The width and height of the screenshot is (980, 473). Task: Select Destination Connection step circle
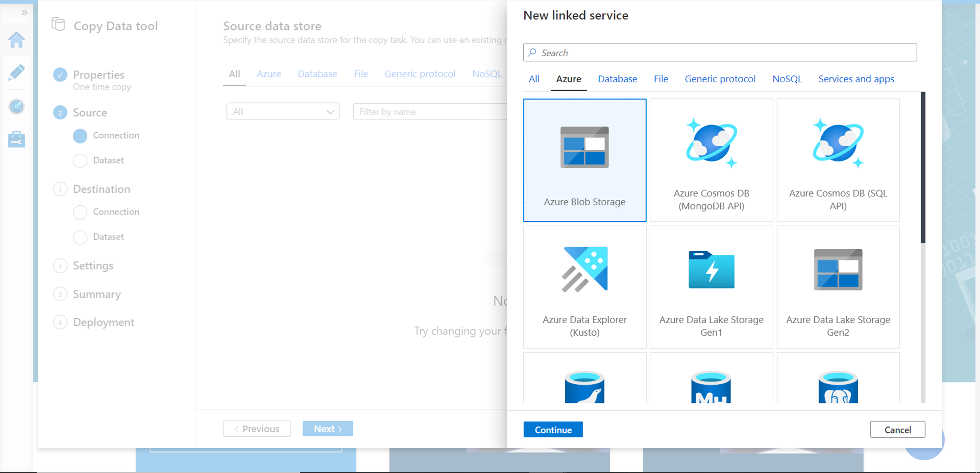[80, 212]
